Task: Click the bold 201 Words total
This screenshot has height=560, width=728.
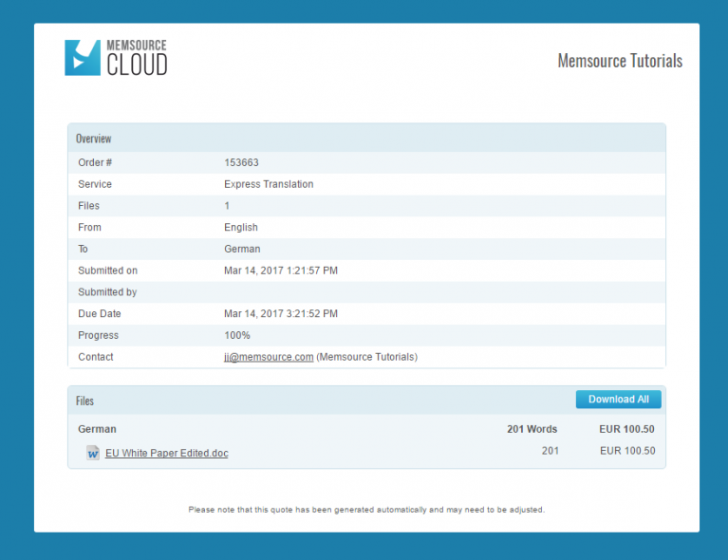Action: coord(532,429)
